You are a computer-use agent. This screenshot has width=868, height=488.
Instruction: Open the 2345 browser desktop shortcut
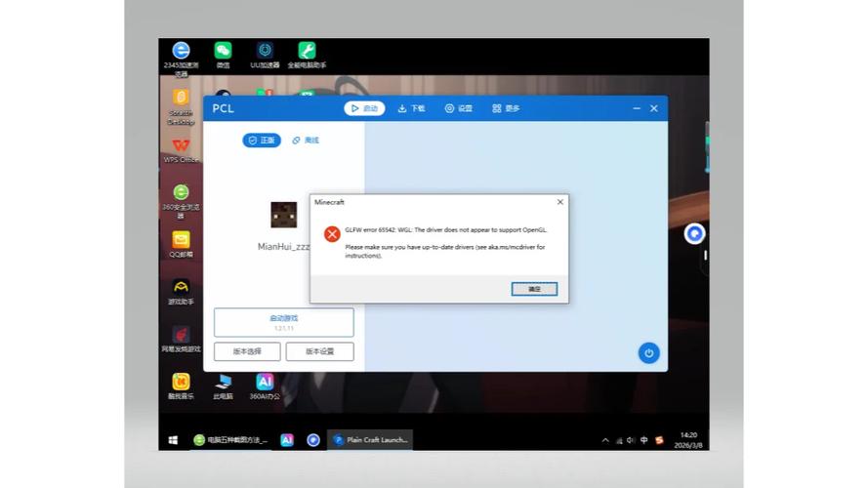tap(181, 59)
